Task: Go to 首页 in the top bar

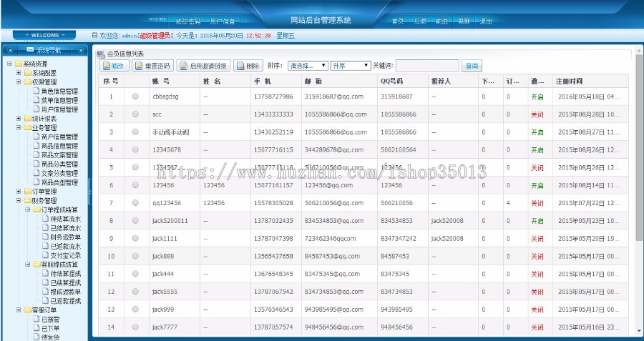Action: 397,21
